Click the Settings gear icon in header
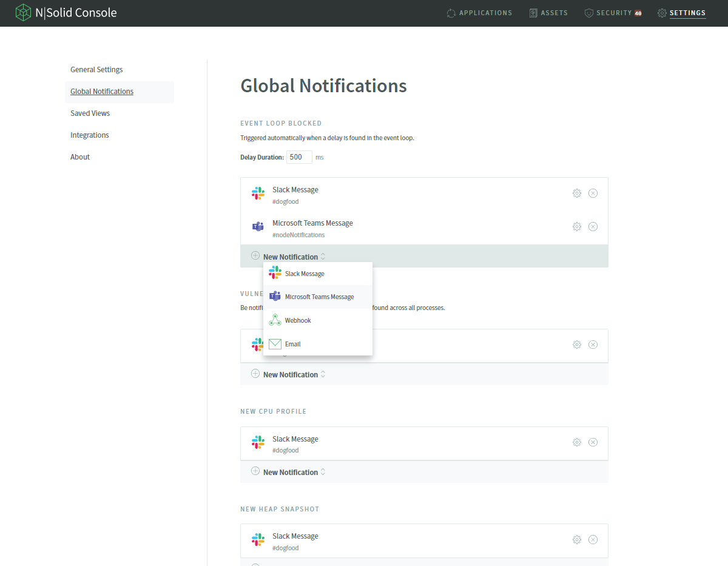Screen dimensions: 728x566 [x=662, y=13]
